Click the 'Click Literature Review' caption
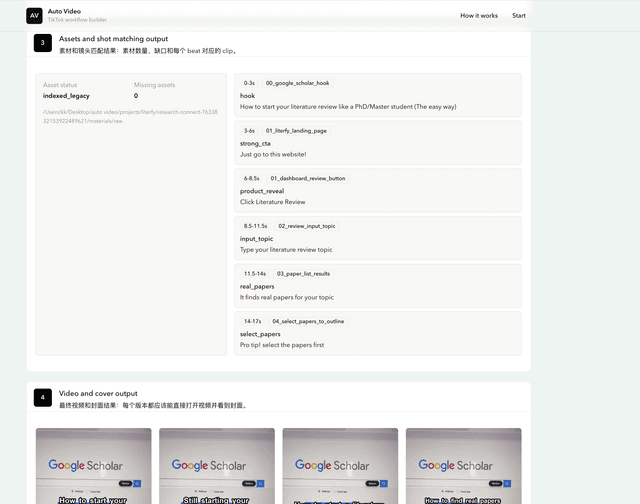 pyautogui.click(x=273, y=202)
